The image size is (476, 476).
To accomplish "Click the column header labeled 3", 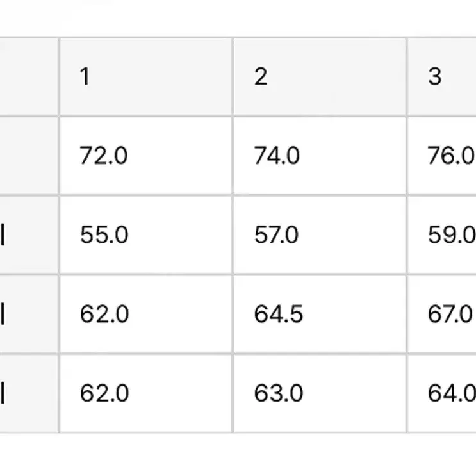I will click(442, 76).
